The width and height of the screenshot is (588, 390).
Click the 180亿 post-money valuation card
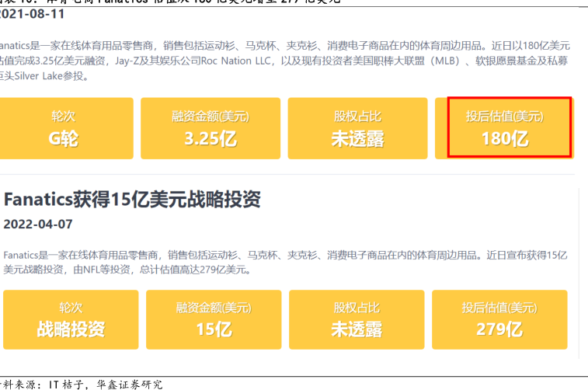point(504,128)
